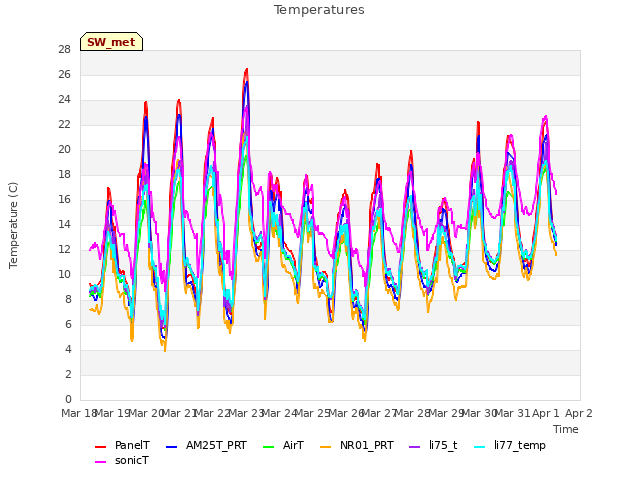The height and width of the screenshot is (480, 640).
Task: Click the Time axis label
Action: (566, 429)
